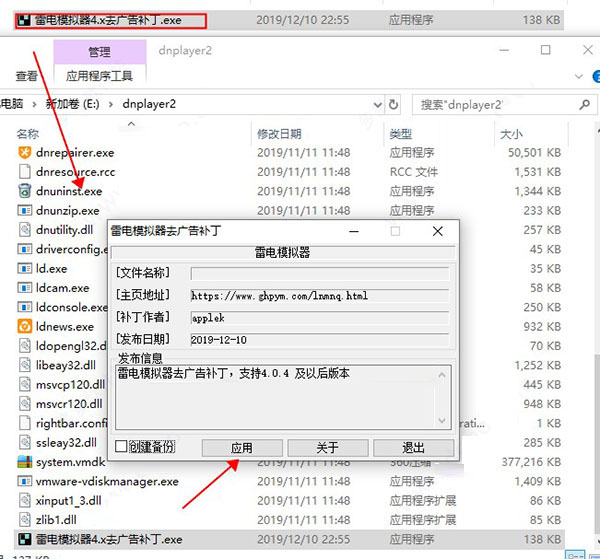Click the info box scroll down arrow
The height and width of the screenshot is (559, 600).
click(442, 421)
